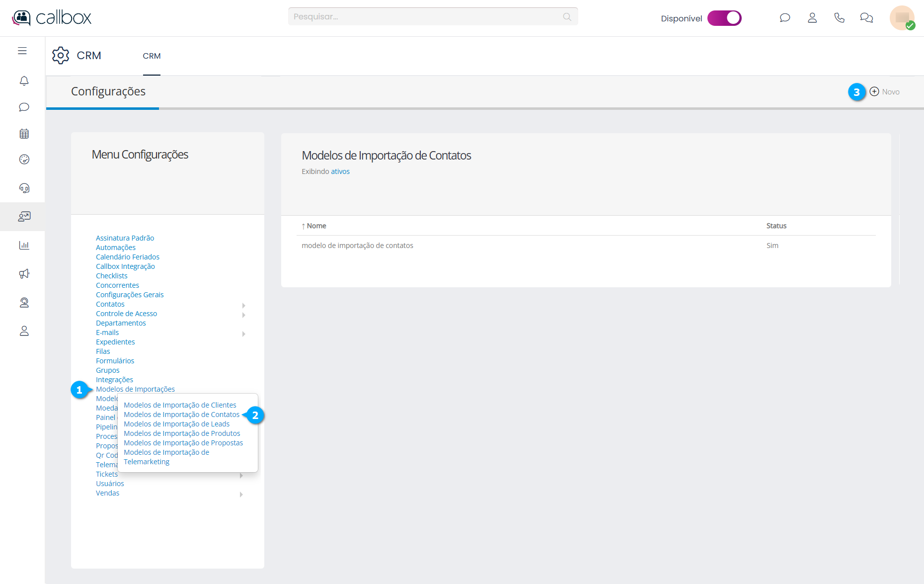Open the bar chart reports icon
This screenshot has width=924, height=584.
tap(24, 245)
